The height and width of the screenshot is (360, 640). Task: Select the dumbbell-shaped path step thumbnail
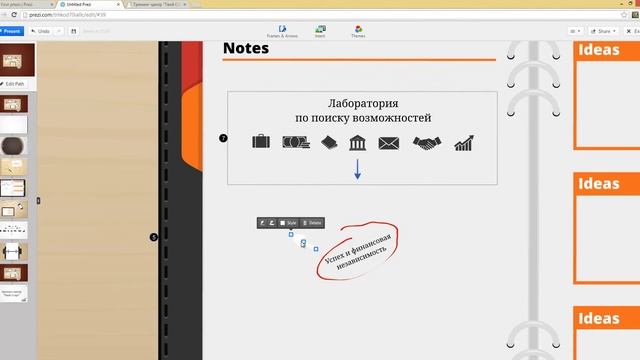(13, 251)
